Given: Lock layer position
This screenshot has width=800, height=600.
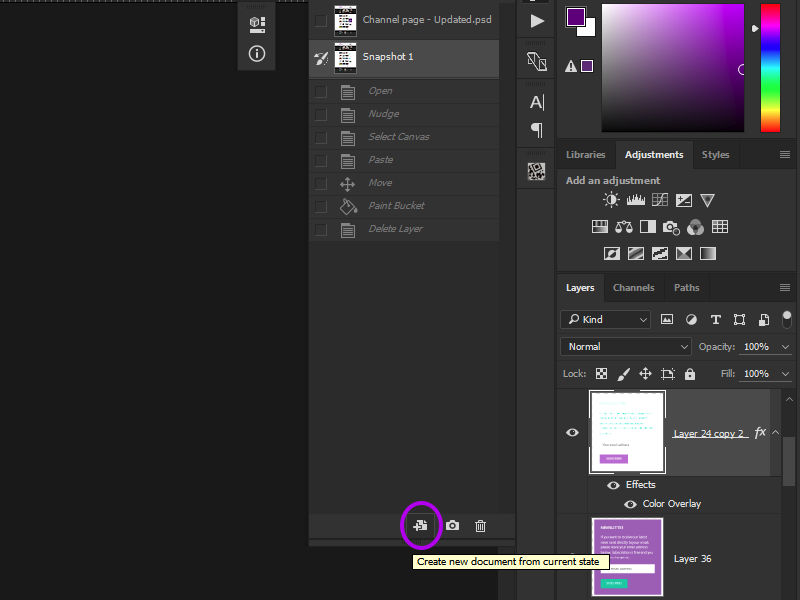Looking at the screenshot, I should (645, 374).
